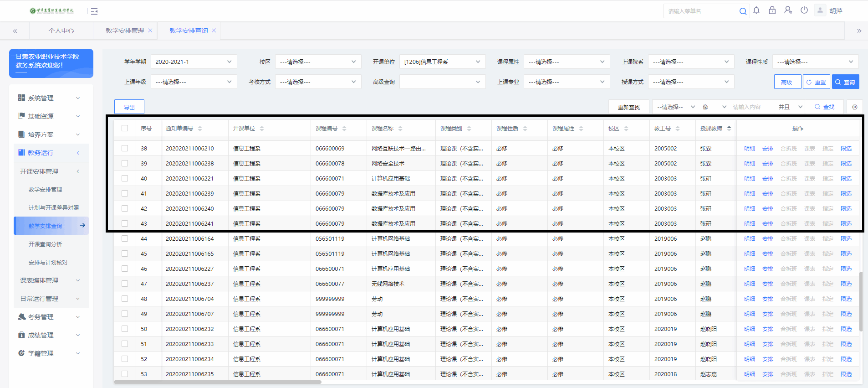Select the checkbox for row 44
The image size is (868, 388).
[125, 238]
